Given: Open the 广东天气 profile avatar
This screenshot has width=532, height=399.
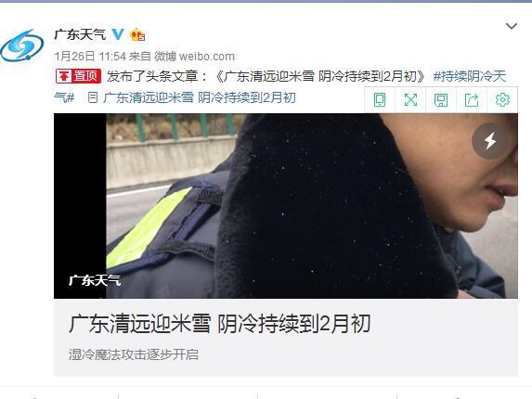Looking at the screenshot, I should point(22,45).
